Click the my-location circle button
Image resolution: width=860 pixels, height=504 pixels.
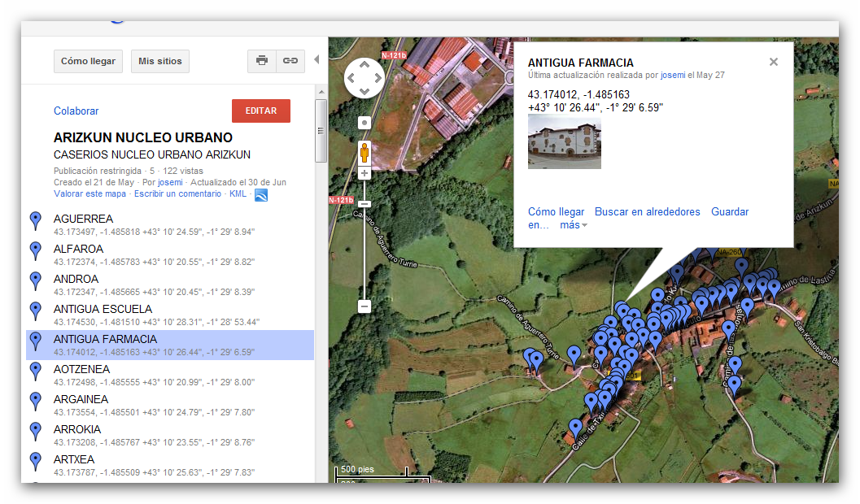tap(365, 123)
